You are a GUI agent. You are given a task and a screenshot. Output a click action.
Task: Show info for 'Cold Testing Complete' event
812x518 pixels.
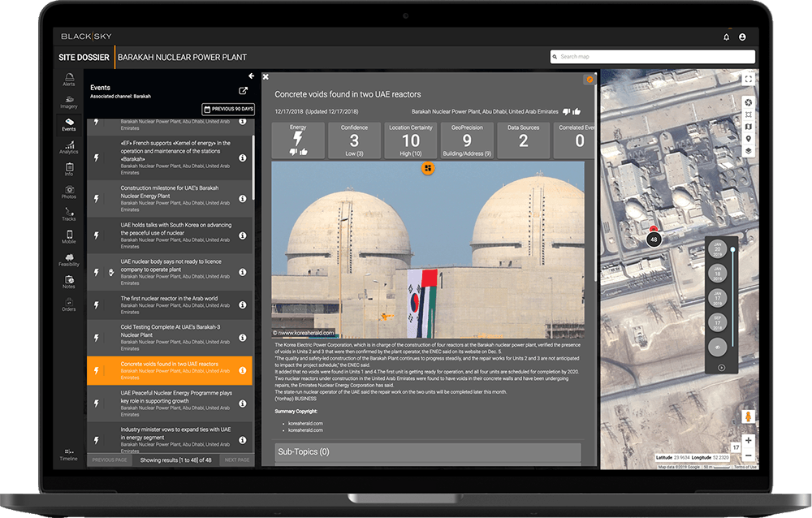242,338
